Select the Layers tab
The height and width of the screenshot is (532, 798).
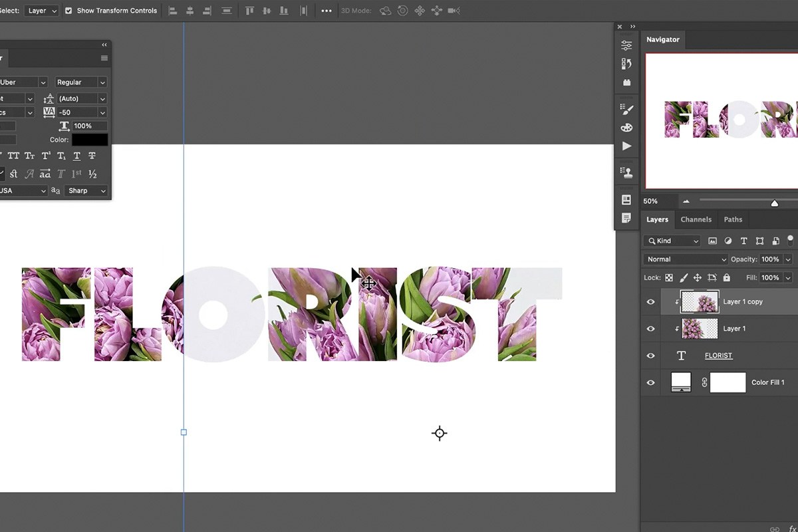point(658,219)
